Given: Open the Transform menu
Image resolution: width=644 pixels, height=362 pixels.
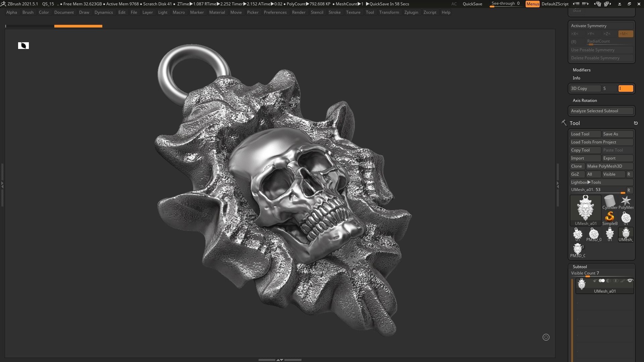Looking at the screenshot, I should 389,12.
